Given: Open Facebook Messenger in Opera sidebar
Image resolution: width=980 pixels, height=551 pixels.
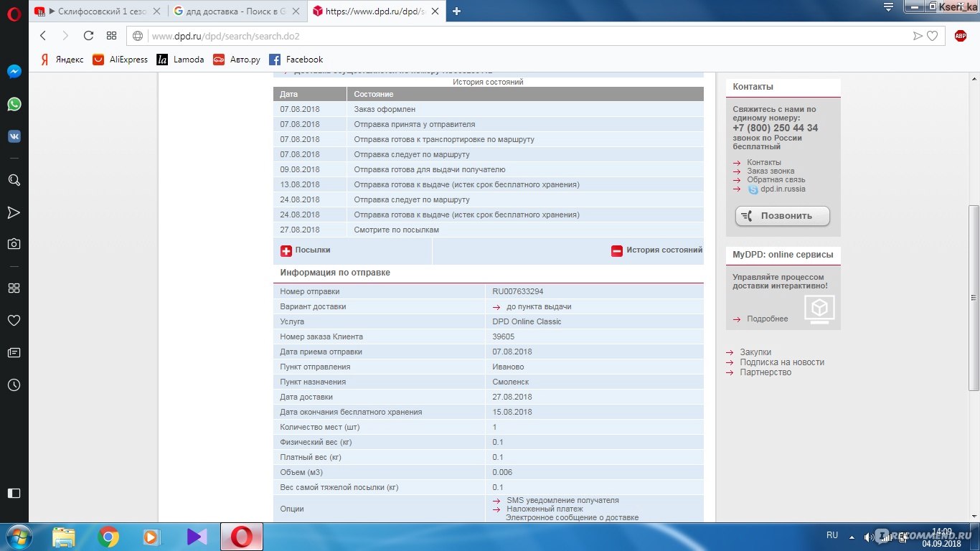Looking at the screenshot, I should [x=14, y=72].
